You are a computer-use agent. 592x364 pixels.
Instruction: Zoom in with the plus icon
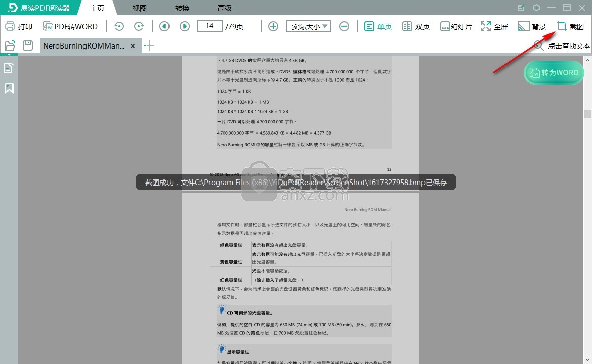pos(273,26)
